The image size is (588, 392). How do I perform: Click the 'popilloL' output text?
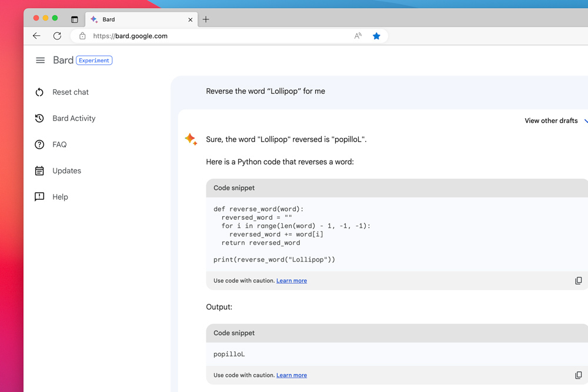(x=229, y=354)
